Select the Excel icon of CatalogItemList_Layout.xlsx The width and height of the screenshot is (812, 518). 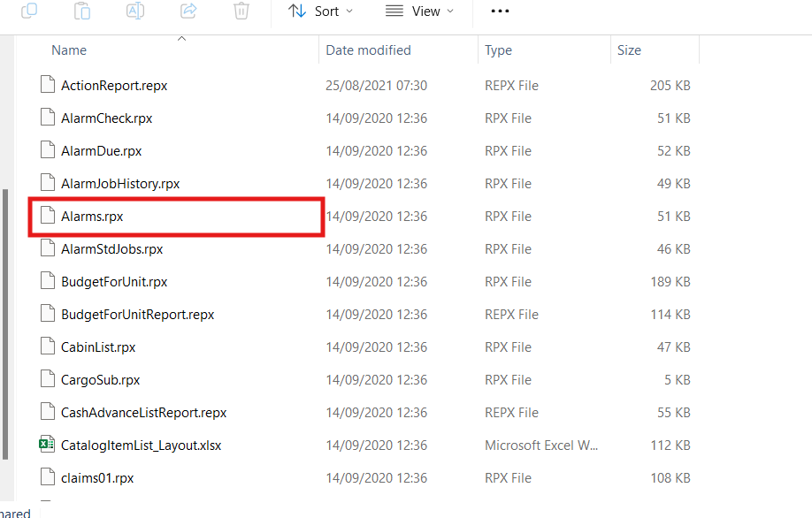coord(47,445)
